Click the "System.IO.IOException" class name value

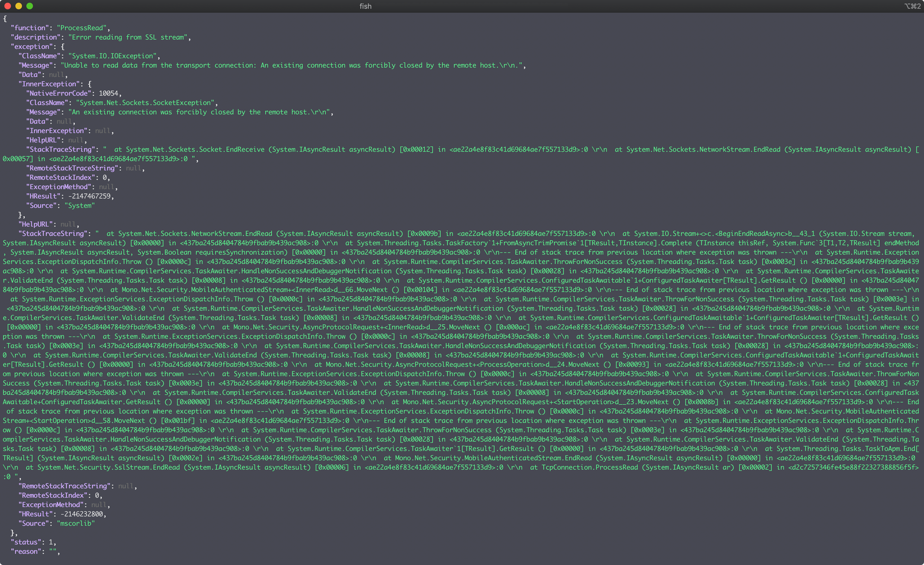tap(112, 56)
